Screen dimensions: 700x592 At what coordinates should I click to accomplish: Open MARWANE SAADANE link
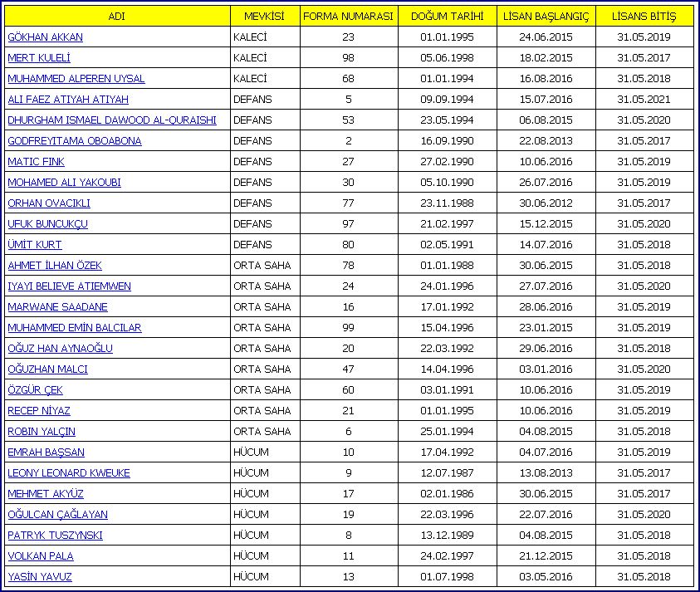[x=57, y=307]
